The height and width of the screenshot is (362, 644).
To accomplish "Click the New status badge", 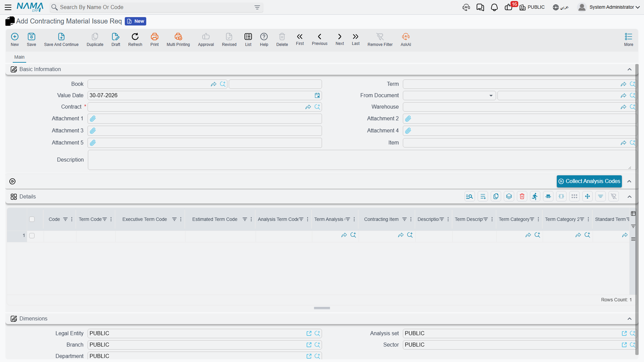I will pyautogui.click(x=136, y=21).
